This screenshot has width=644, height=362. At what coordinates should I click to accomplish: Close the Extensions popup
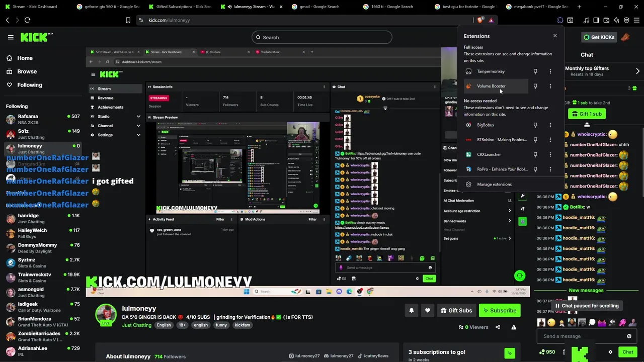point(555,36)
